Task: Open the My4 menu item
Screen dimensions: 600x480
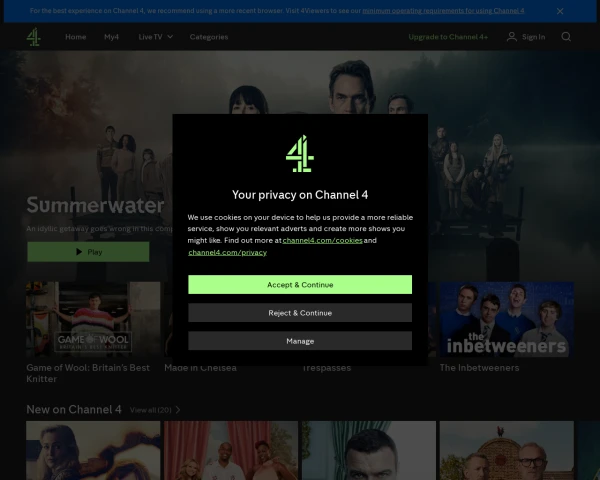Action: click(111, 37)
